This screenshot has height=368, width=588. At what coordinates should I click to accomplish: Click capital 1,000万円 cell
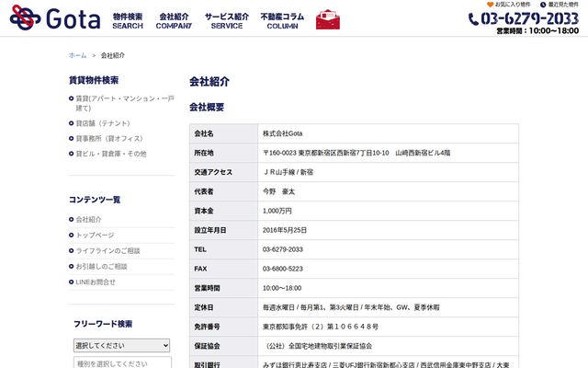coord(388,211)
